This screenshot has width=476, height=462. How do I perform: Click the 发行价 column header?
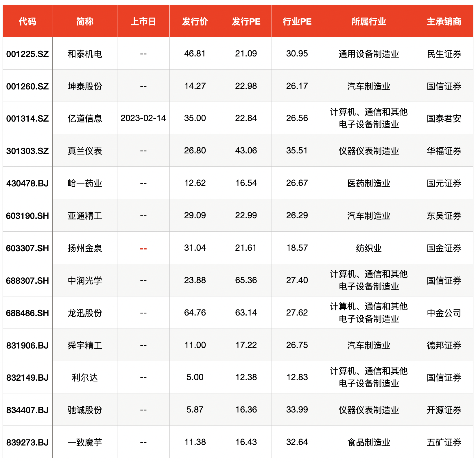(x=195, y=21)
